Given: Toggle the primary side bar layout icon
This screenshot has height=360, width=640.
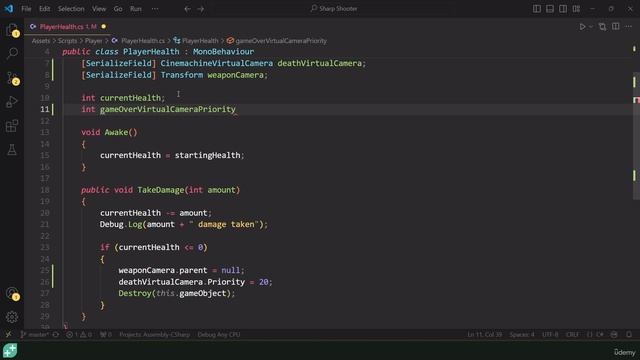Looking at the screenshot, I should click(537, 9).
